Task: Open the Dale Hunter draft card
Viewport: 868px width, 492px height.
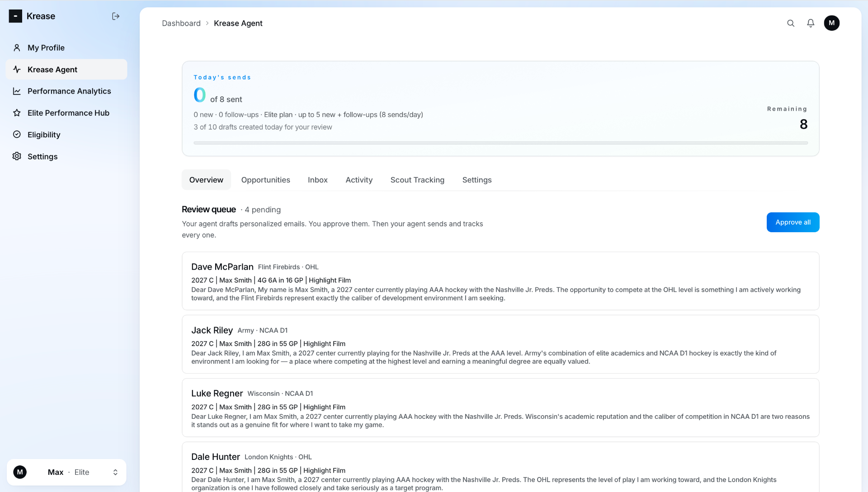Action: click(x=500, y=467)
